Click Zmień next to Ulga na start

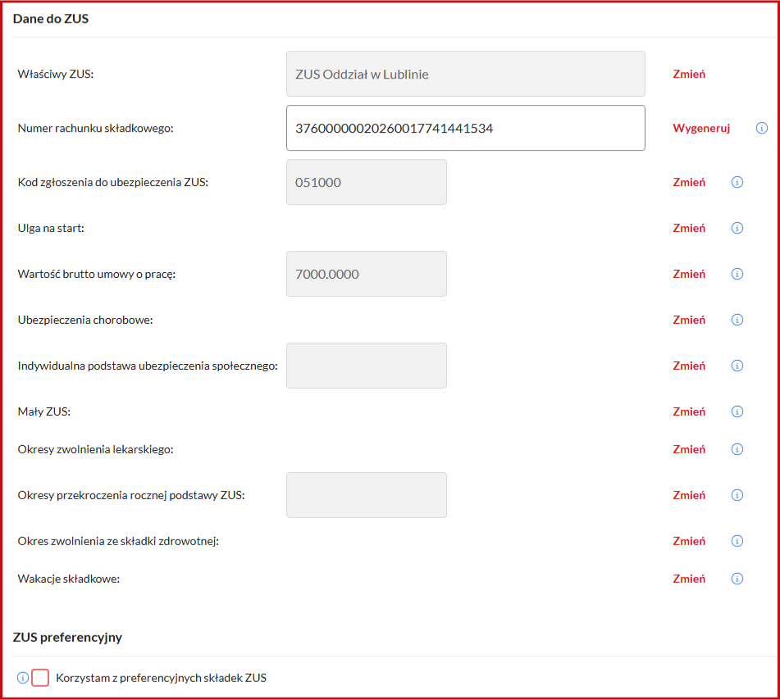click(689, 228)
